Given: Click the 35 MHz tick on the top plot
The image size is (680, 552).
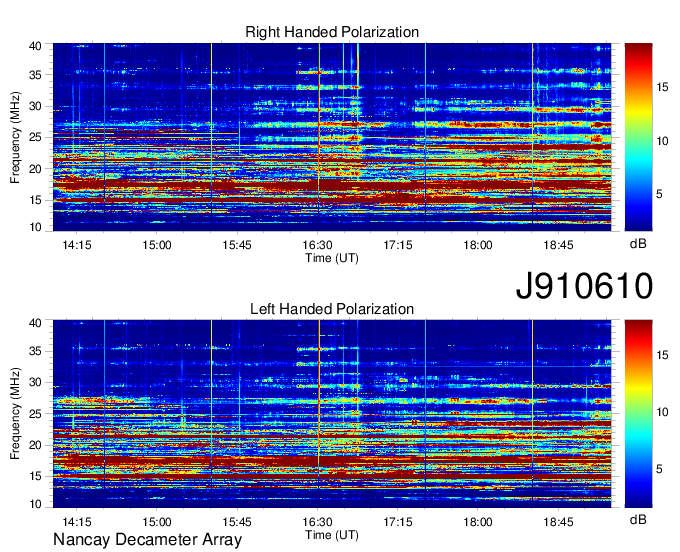Looking at the screenshot, I should pos(35,75).
